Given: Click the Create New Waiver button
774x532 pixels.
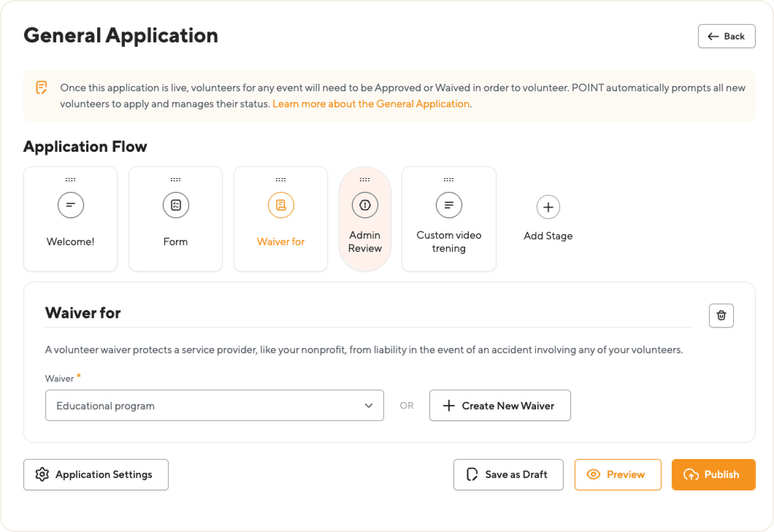Looking at the screenshot, I should click(499, 405).
